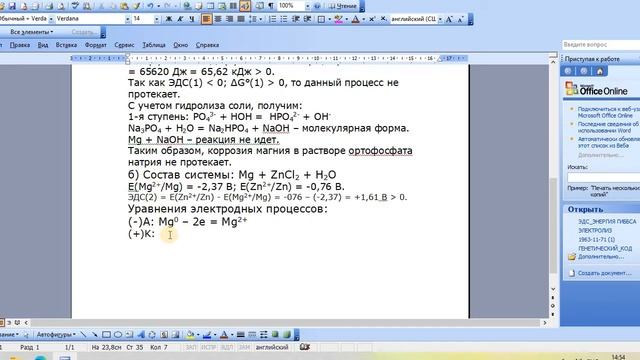
Task: Open the ЭЛЕКТРОЛИЗ recent document link
Action: tap(595, 231)
